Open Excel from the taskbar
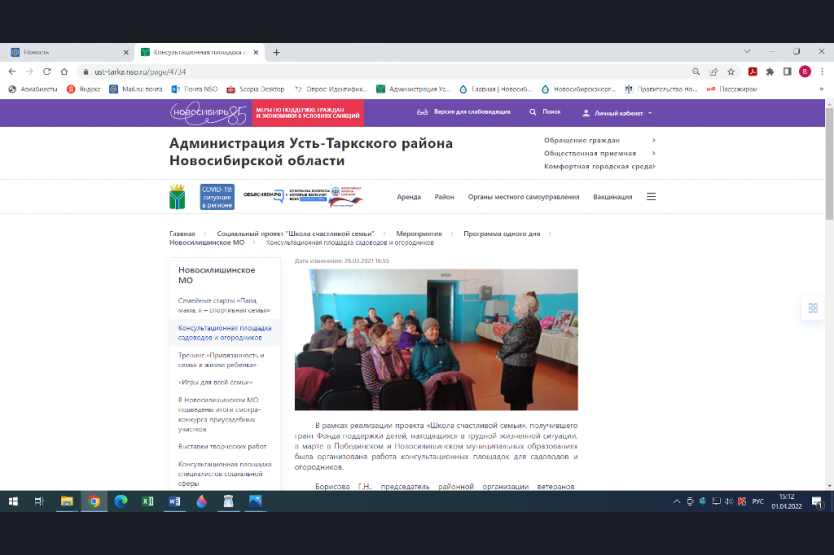The width and height of the screenshot is (834, 555). tap(147, 501)
